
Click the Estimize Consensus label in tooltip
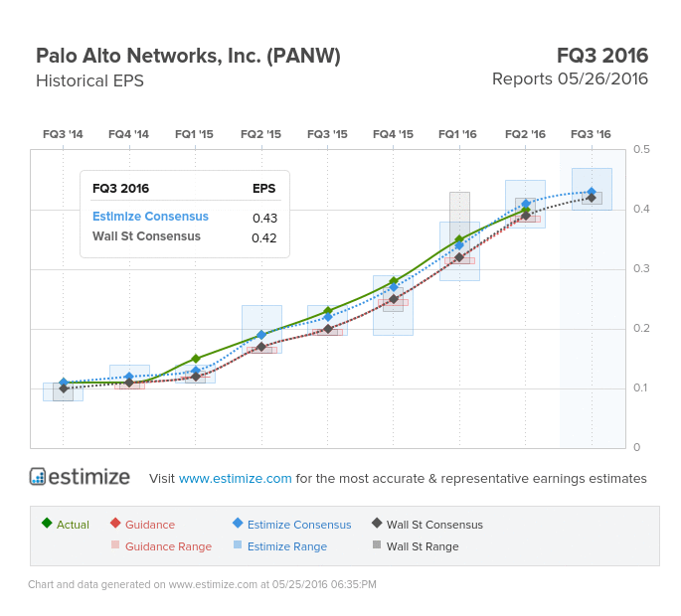[x=150, y=217]
